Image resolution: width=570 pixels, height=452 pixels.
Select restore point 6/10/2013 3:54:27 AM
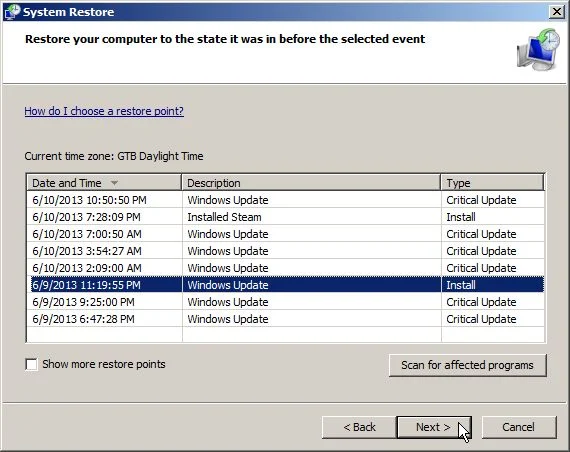point(285,251)
